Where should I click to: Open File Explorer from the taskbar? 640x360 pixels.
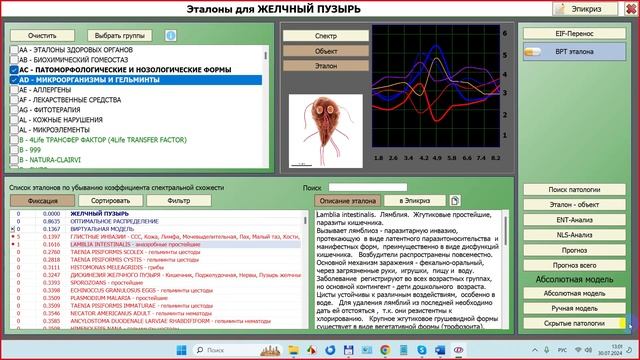[x=293, y=350]
